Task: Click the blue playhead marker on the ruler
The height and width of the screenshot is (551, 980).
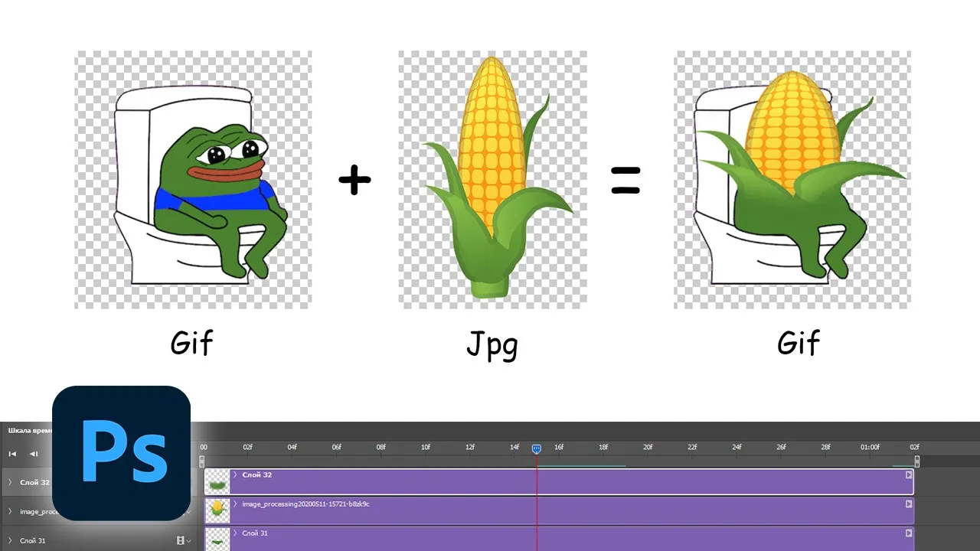Action: (537, 448)
